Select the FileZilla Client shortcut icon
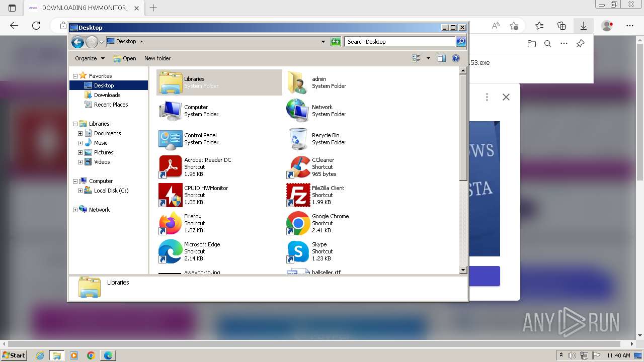 tap(298, 195)
